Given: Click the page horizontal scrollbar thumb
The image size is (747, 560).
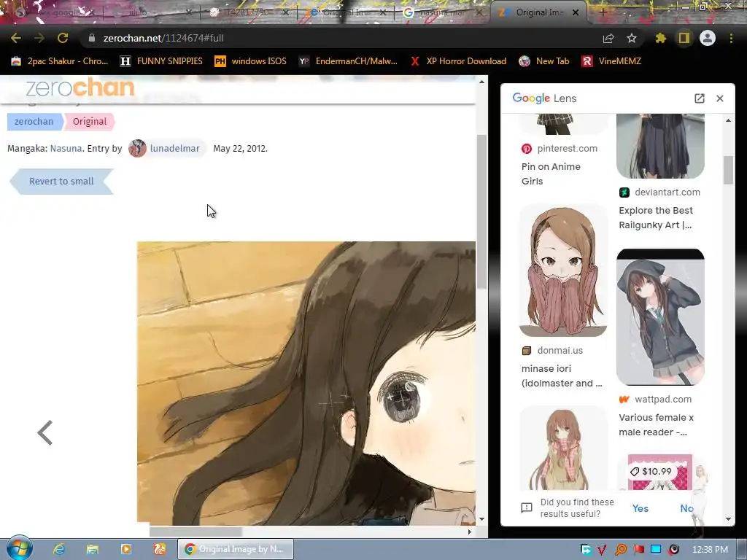Looking at the screenshot, I should 196,532.
